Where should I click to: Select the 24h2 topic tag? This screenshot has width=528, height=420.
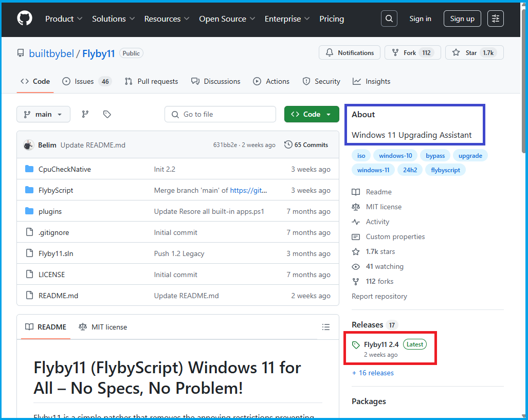click(410, 170)
